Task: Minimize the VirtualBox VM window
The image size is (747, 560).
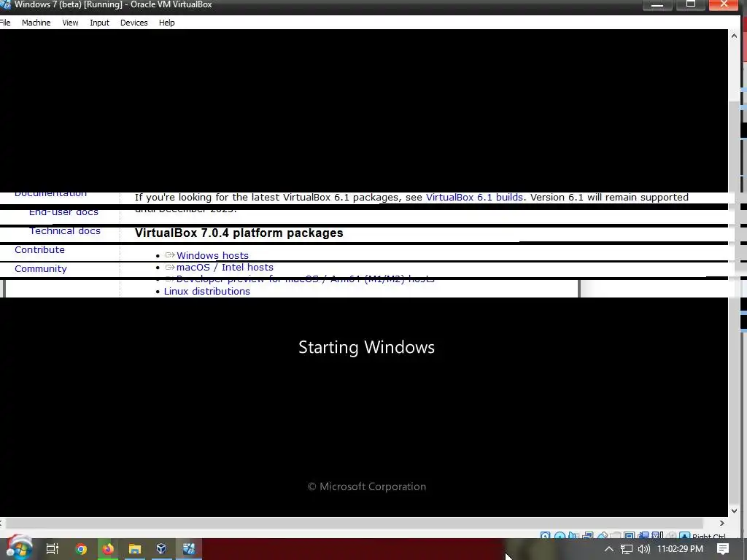Action: coord(657,4)
